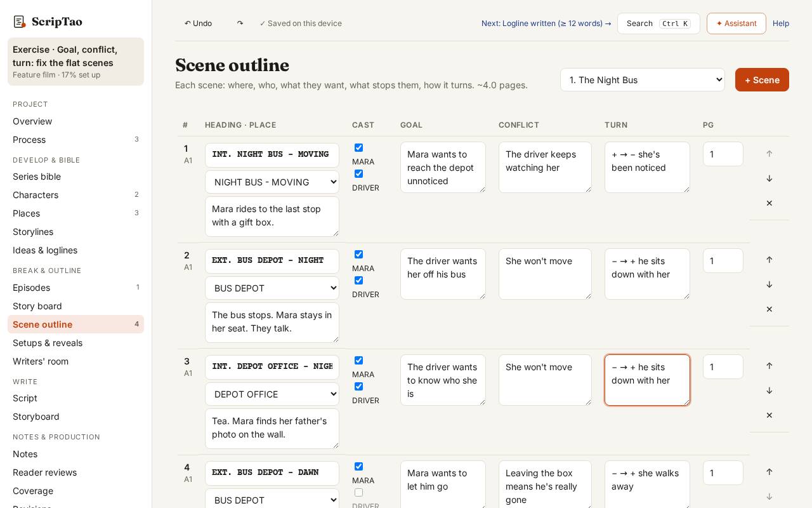Move scene 4 up with arrow
This screenshot has height=508, width=812.
769,472
